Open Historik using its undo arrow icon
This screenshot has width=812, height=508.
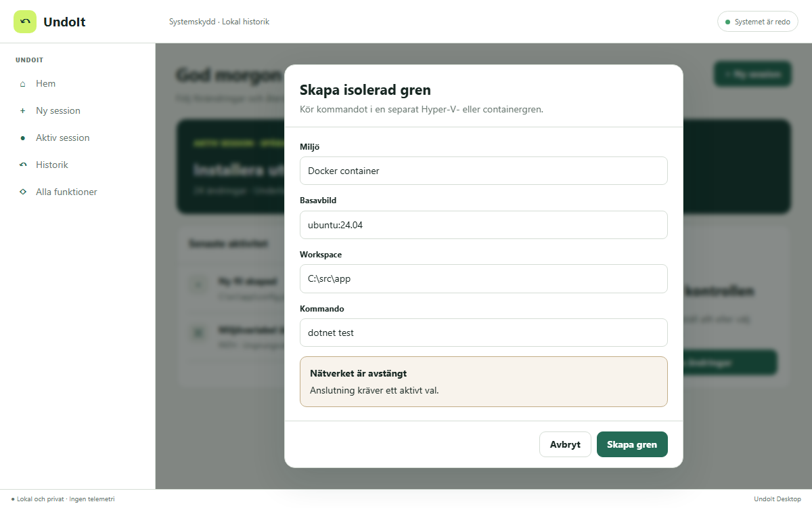click(x=23, y=165)
